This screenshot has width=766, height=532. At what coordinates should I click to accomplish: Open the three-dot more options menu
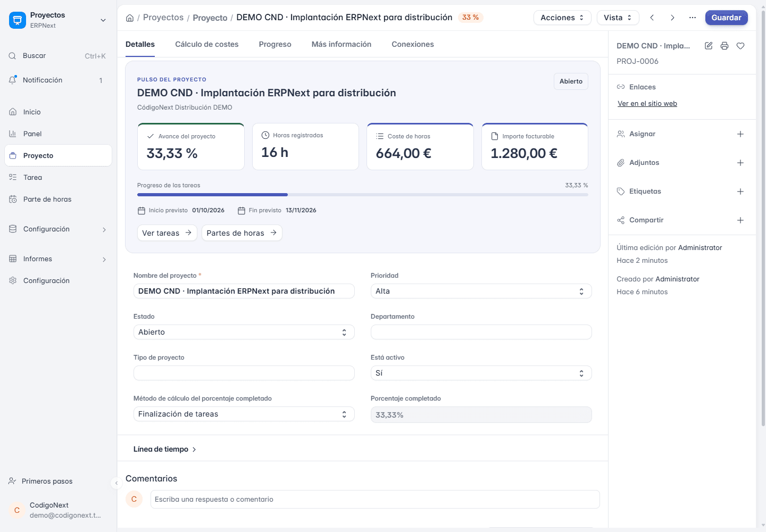coord(693,18)
